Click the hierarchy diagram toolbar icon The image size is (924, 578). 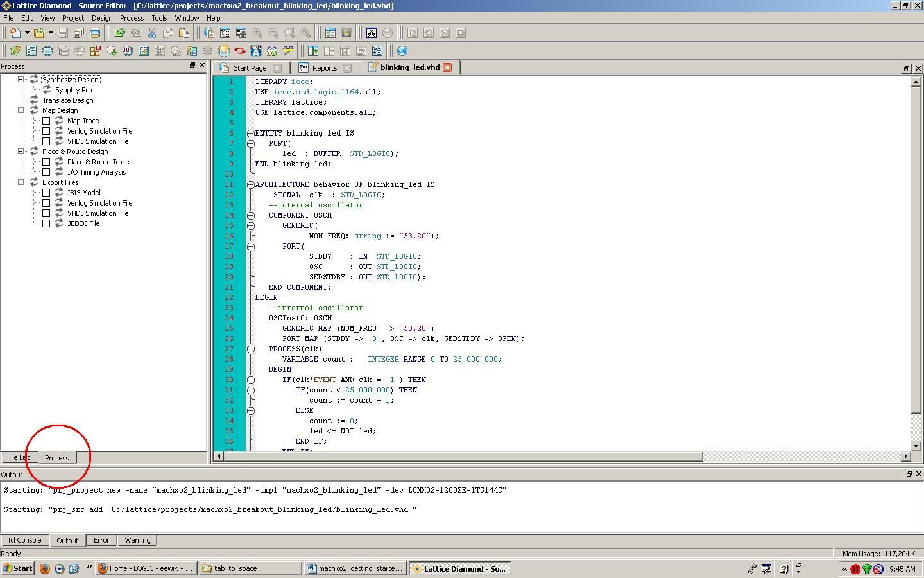coord(371,33)
